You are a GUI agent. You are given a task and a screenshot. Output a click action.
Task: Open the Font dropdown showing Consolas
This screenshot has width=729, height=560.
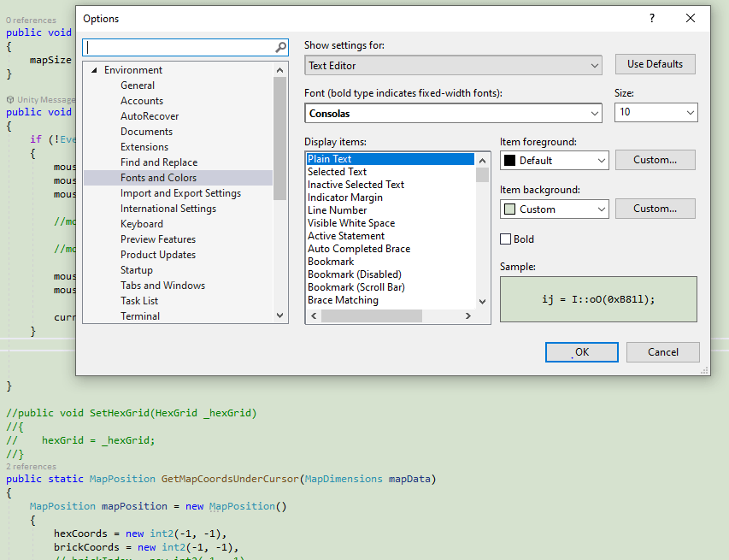coord(453,114)
